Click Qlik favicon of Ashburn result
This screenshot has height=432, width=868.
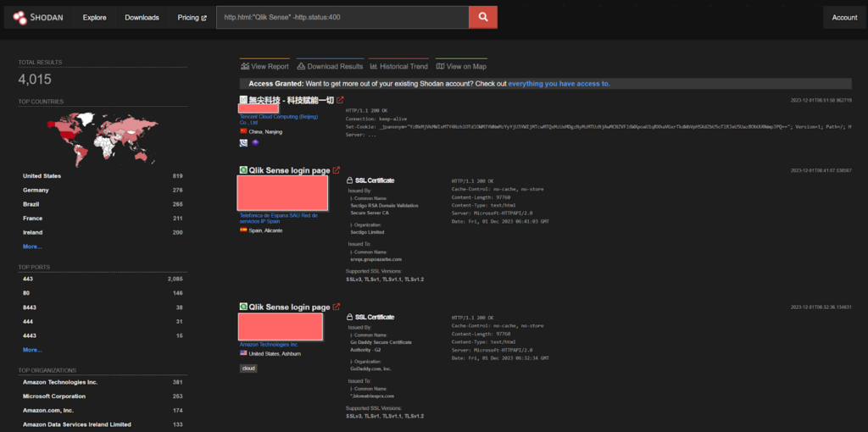[243, 307]
